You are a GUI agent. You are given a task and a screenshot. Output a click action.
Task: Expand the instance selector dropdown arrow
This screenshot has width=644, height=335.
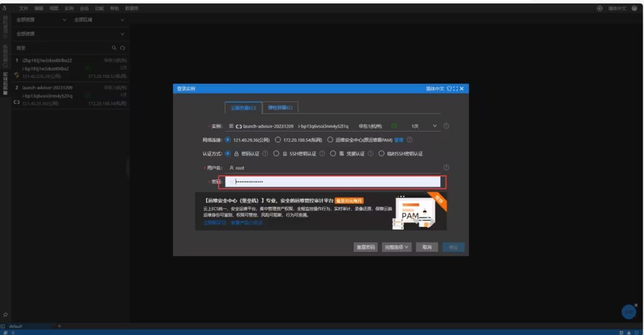point(435,126)
